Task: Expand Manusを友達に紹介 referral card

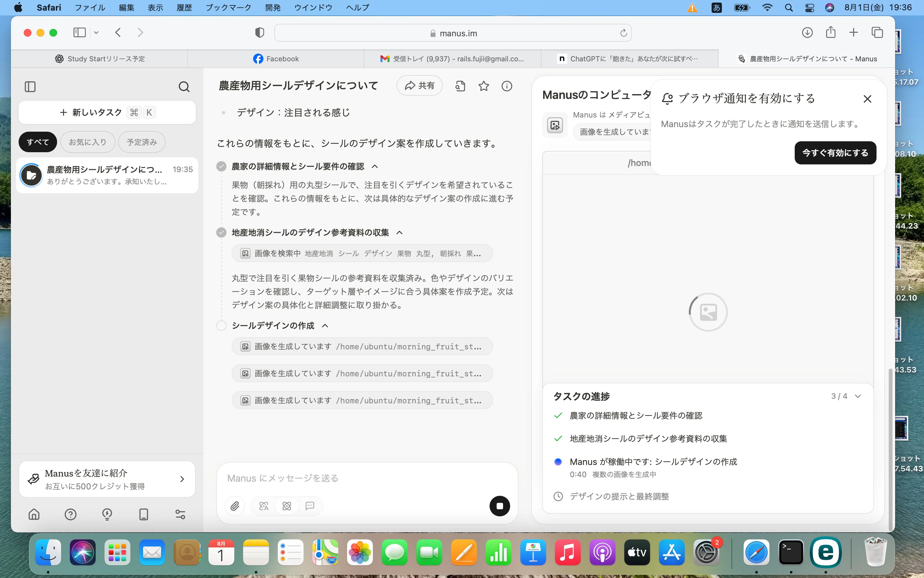Action: click(107, 479)
